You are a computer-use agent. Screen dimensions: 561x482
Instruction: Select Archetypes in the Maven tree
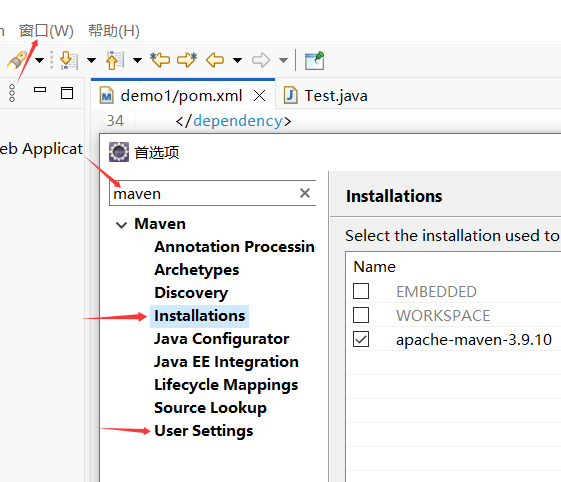point(196,269)
